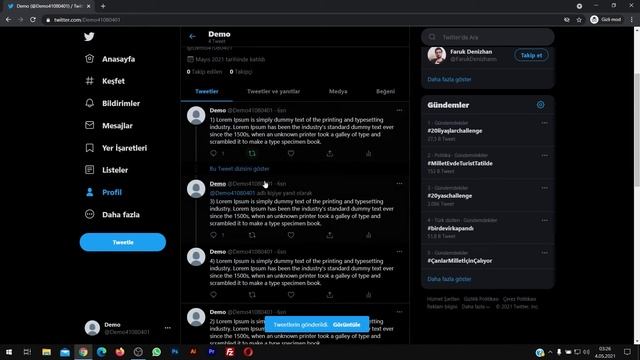Reply to tweet starting with 3) Lorem
Screen dimensions: 640x360
(213, 235)
